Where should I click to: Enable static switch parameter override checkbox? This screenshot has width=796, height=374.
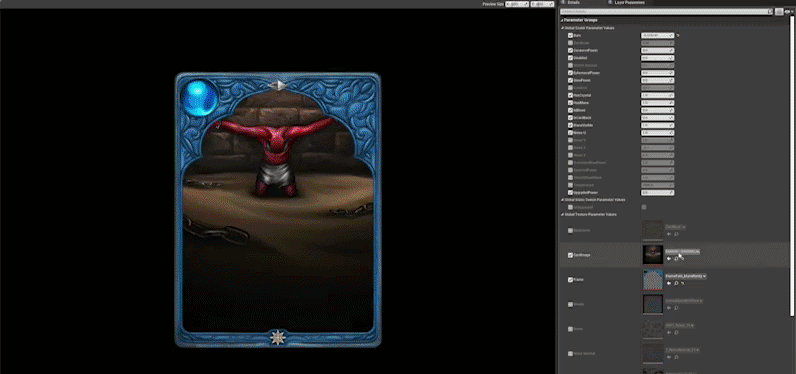coord(571,207)
